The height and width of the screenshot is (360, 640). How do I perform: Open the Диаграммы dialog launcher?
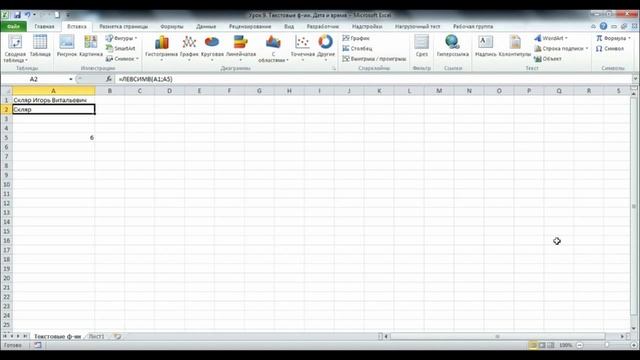coord(333,69)
